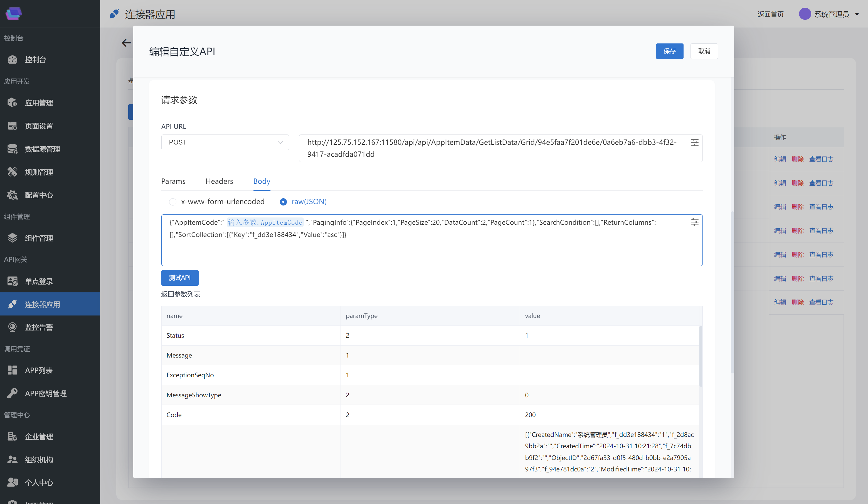
Task: Open 控制台 via its dashboard icon in the sidebar
Action: (13, 60)
